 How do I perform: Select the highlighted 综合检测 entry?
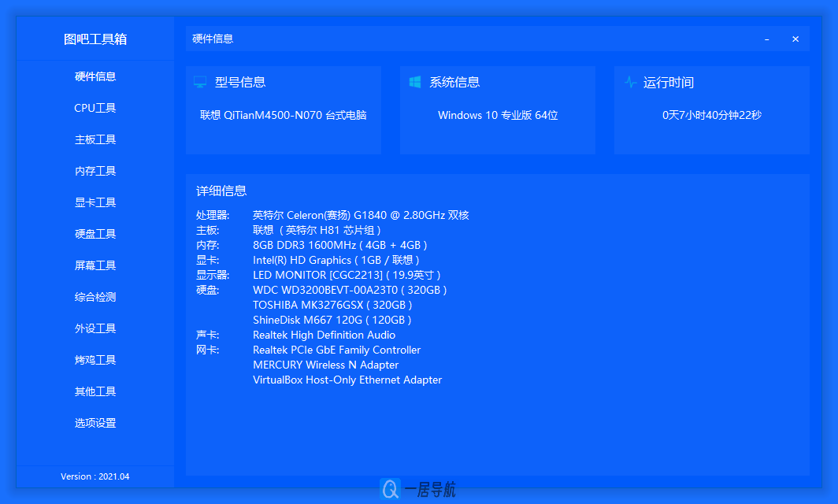[95, 297]
